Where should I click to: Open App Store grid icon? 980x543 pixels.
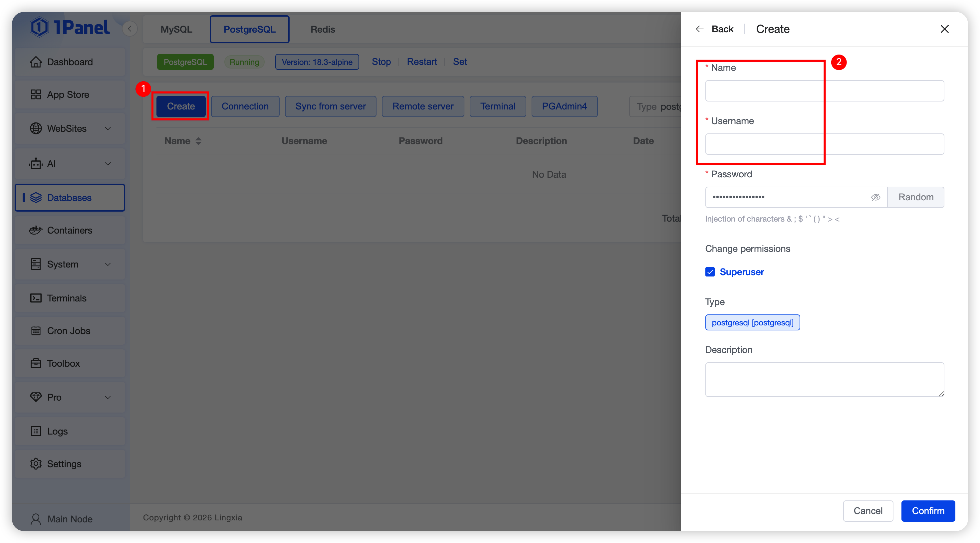pyautogui.click(x=36, y=94)
